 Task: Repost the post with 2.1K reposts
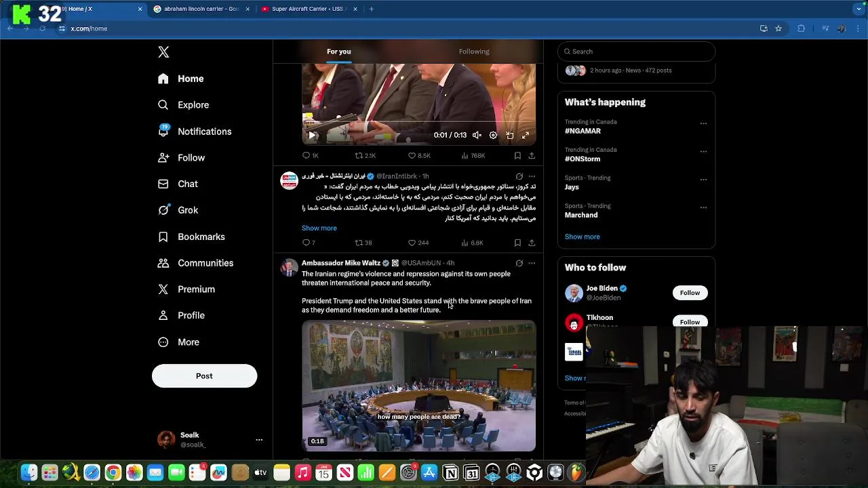click(366, 156)
